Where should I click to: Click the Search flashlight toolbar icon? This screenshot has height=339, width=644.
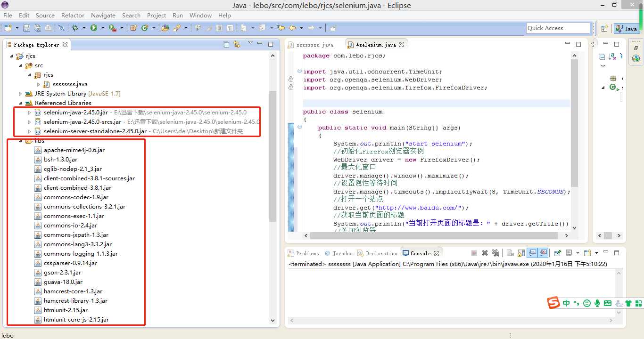pos(177,28)
